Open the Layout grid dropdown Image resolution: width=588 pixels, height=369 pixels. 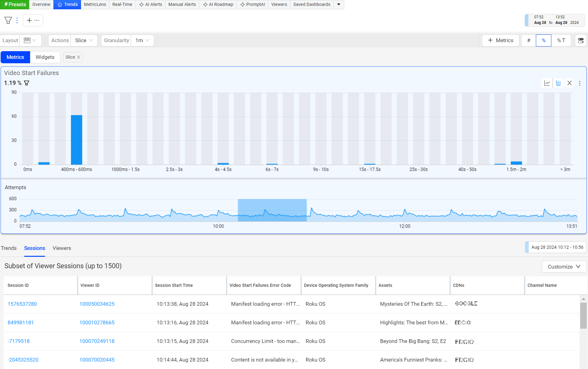[30, 40]
